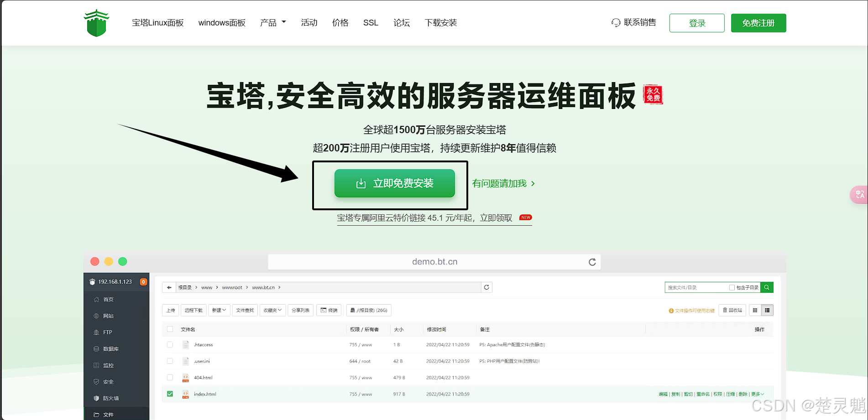868x420 pixels.
Task: Click 搜索文件/目录 search input field
Action: tap(697, 287)
